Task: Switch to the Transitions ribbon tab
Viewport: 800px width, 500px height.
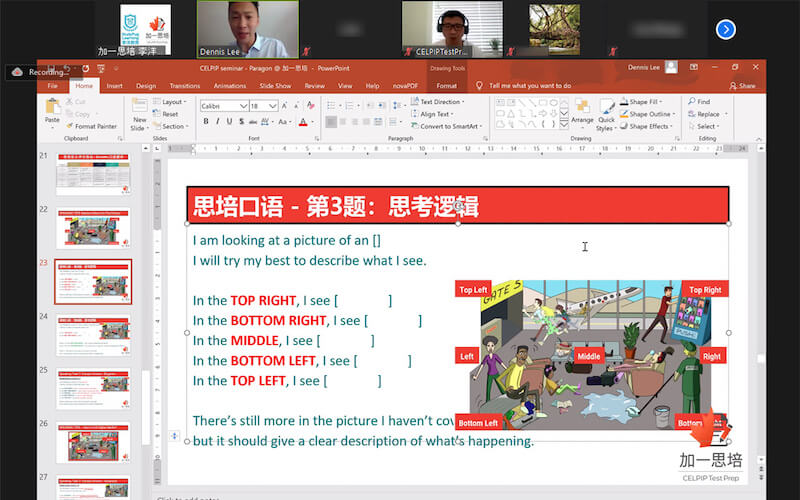Action: [184, 86]
